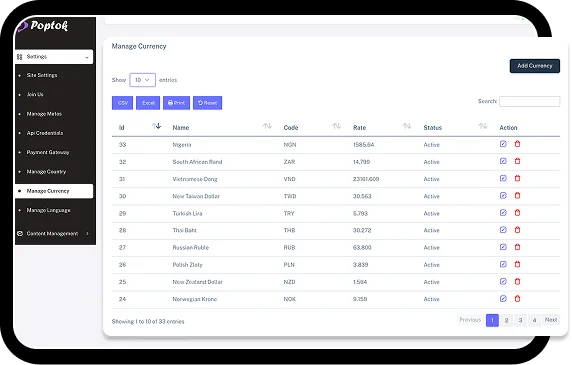Click the Poptok logo
This screenshot has height=365, width=572.
pos(43,26)
